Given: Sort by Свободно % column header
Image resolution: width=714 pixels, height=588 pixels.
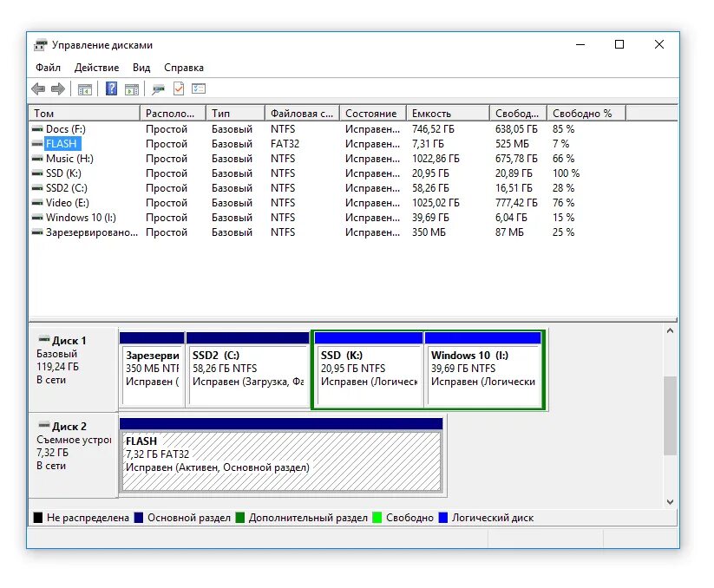Looking at the screenshot, I should 586,114.
